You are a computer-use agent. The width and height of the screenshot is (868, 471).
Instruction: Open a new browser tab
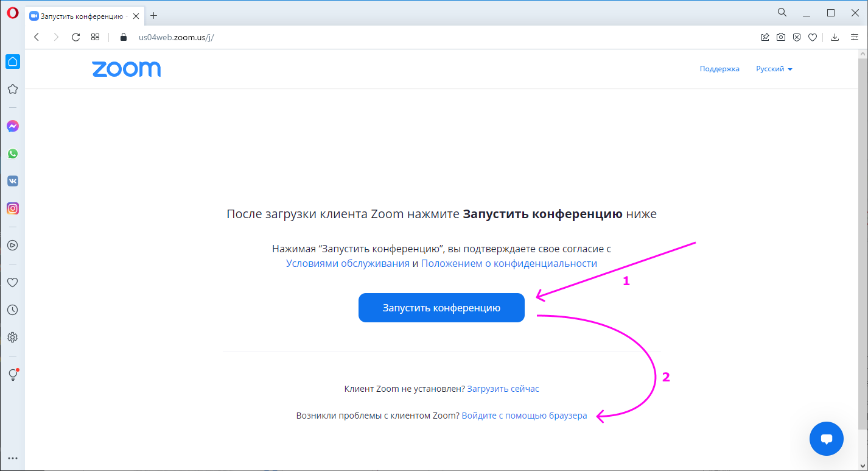154,16
